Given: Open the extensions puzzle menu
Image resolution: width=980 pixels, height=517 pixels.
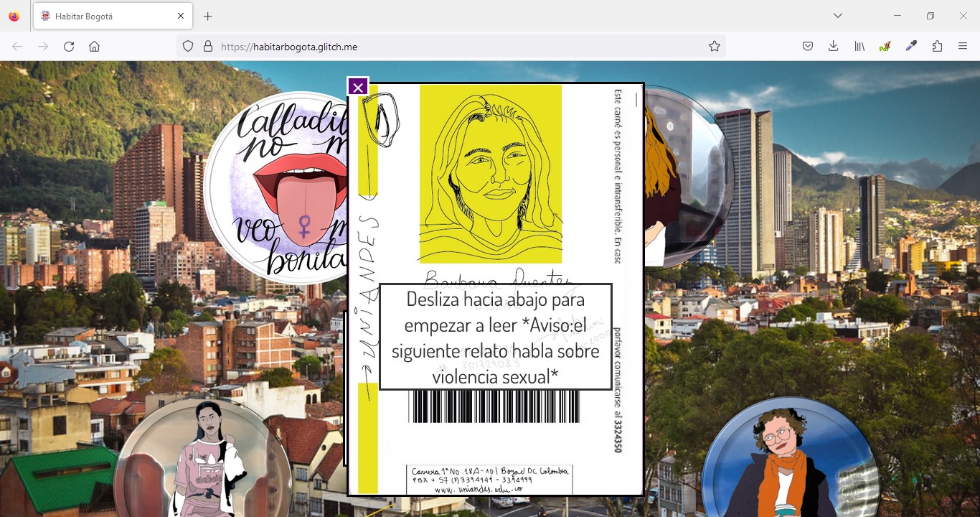Looking at the screenshot, I should (937, 47).
